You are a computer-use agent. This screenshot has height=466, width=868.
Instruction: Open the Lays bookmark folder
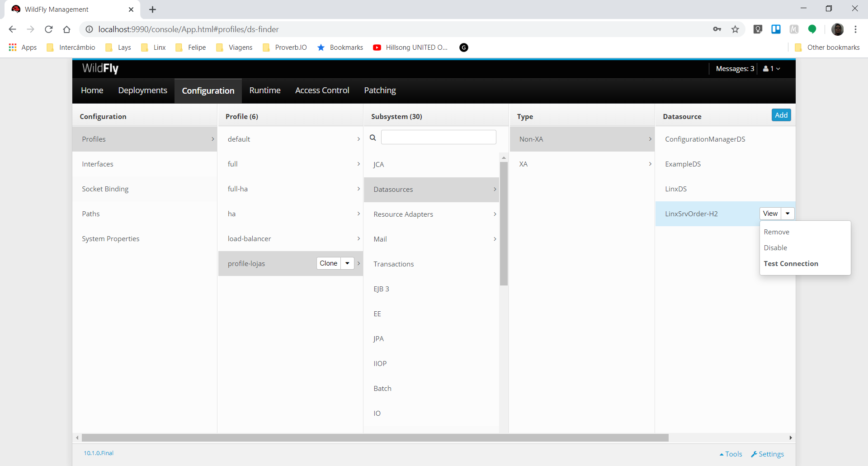point(118,48)
